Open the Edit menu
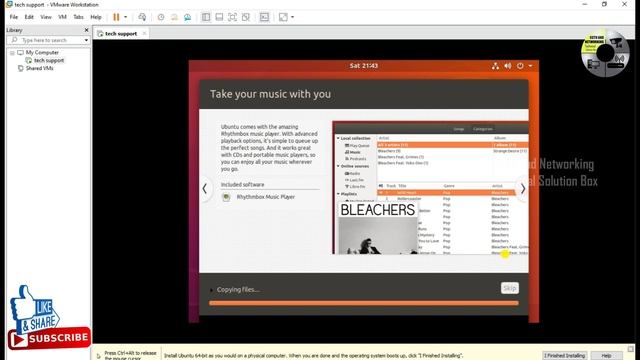Image resolution: width=640 pixels, height=360 pixels. click(29, 17)
